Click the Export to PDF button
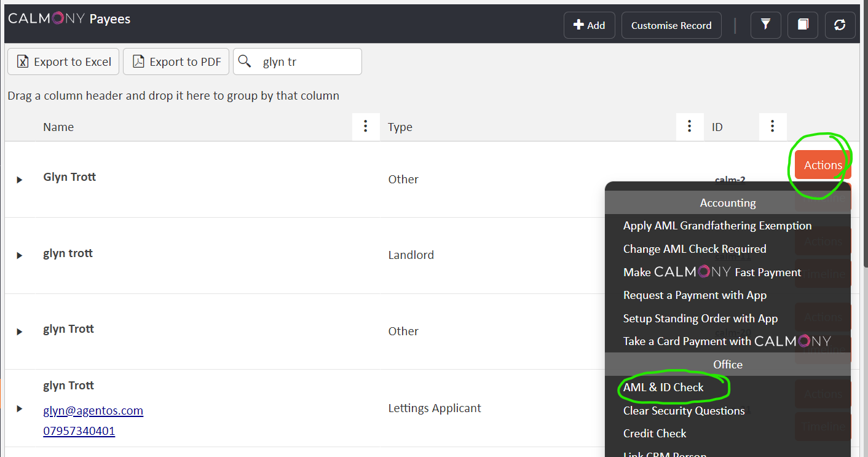This screenshot has width=868, height=457. point(176,62)
